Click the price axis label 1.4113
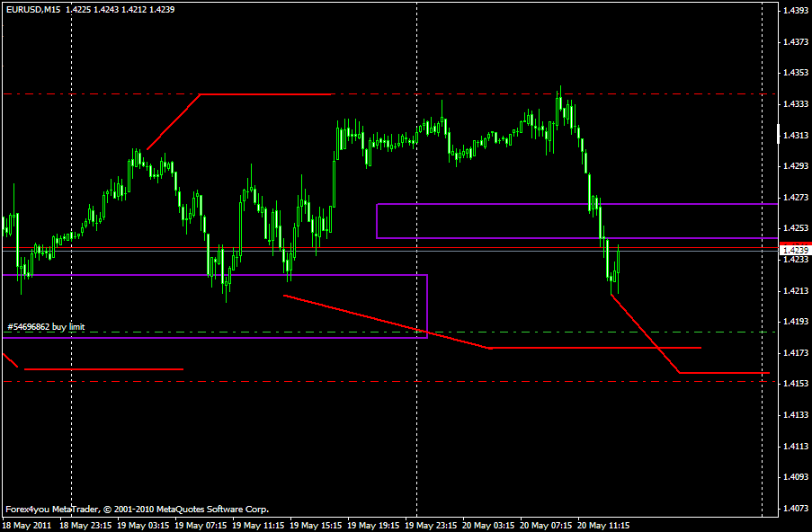Screen dimensions: 812x532 pyautogui.click(x=796, y=446)
